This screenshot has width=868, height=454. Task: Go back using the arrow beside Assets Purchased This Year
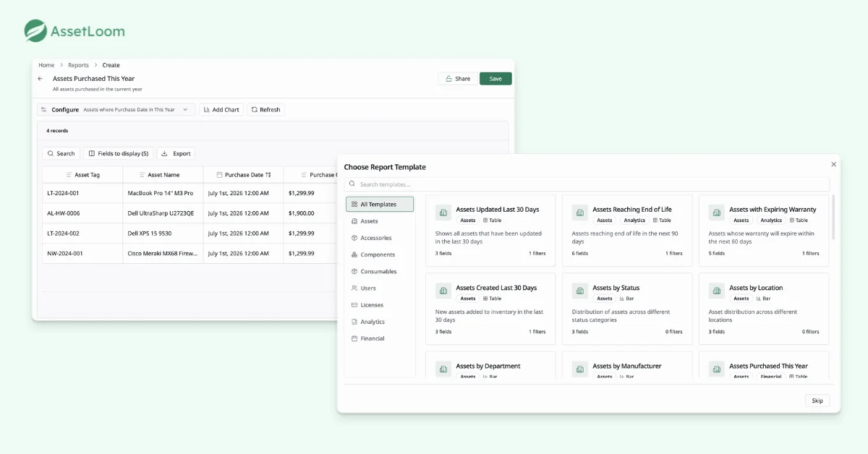(x=41, y=79)
